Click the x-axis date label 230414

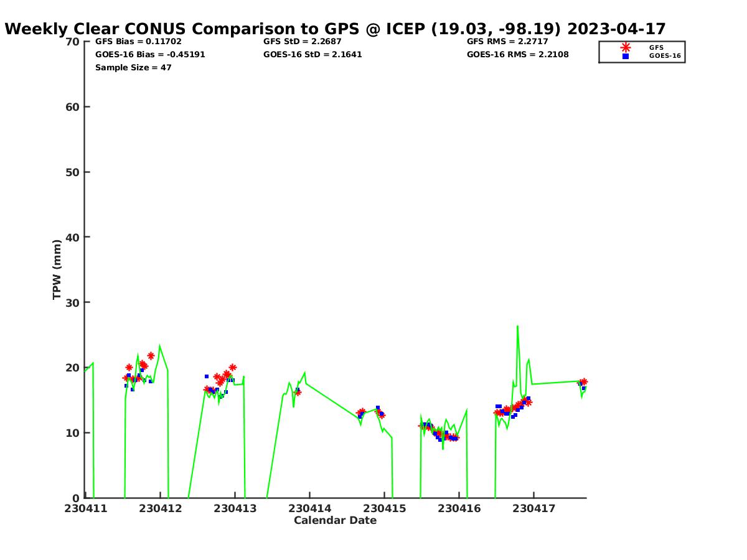click(310, 508)
